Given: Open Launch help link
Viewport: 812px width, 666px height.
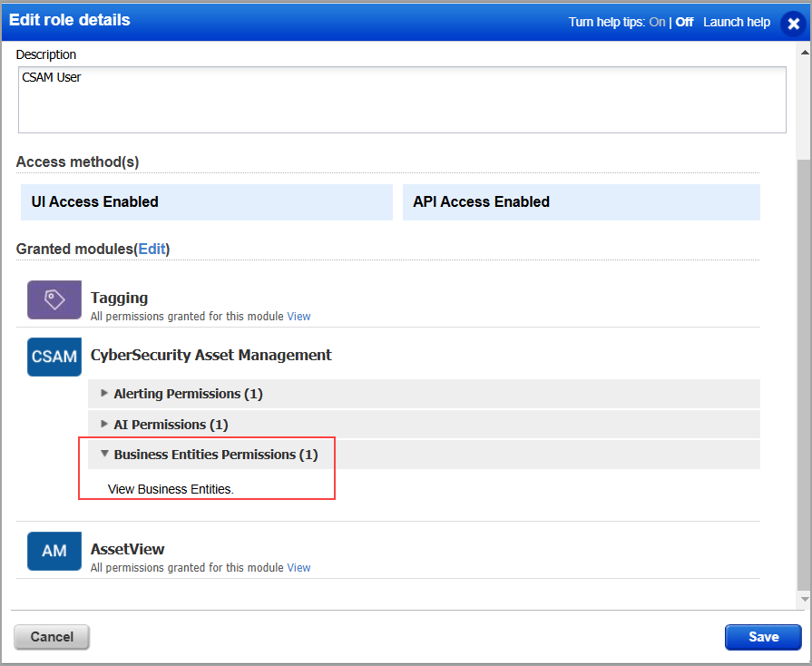Looking at the screenshot, I should 737,23.
